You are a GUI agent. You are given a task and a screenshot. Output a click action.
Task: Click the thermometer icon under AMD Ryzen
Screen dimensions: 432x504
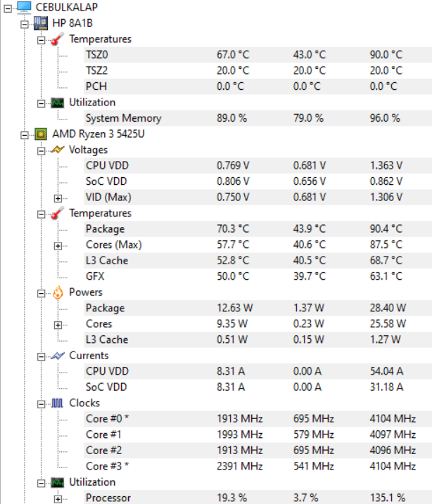[58, 213]
